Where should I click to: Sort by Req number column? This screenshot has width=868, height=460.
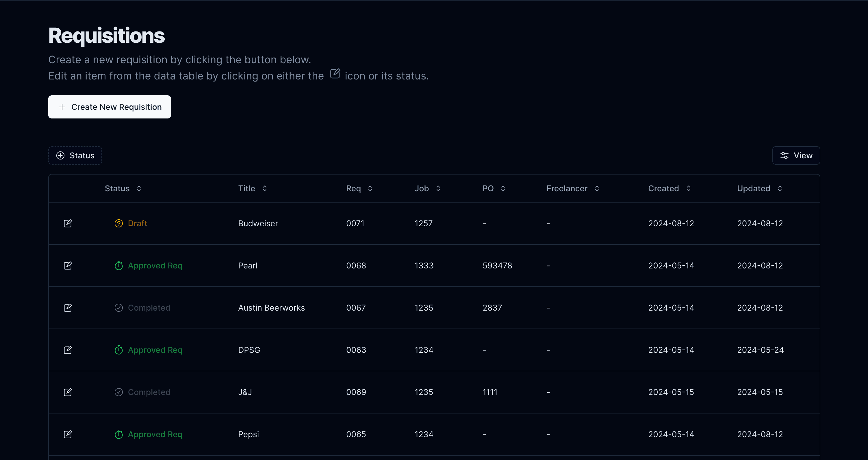pos(359,188)
